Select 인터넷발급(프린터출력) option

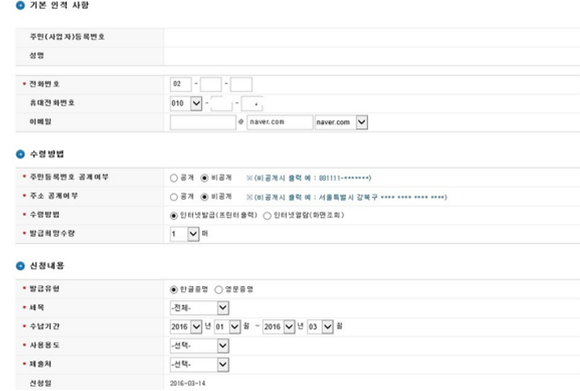click(x=173, y=216)
